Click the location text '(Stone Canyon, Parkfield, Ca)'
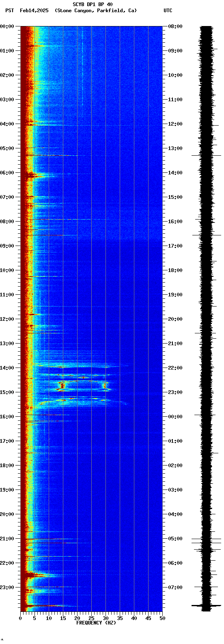224x644 pixels. point(96,11)
